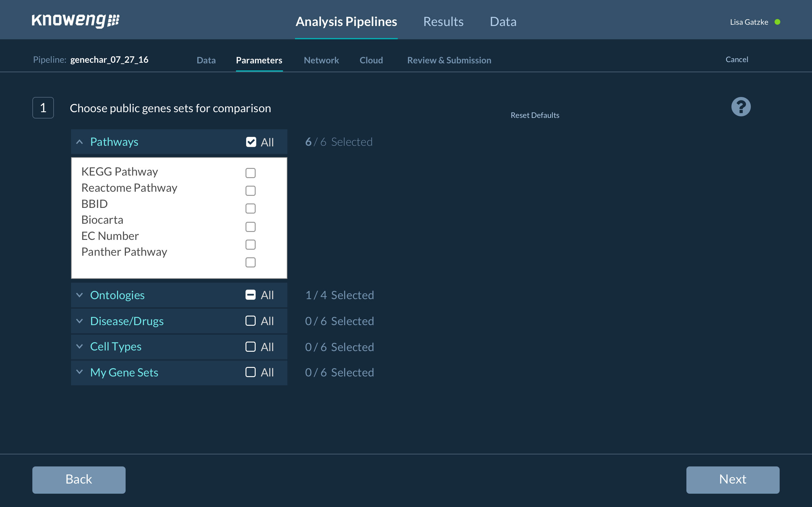812x507 pixels.
Task: Click the Next button
Action: point(732,479)
